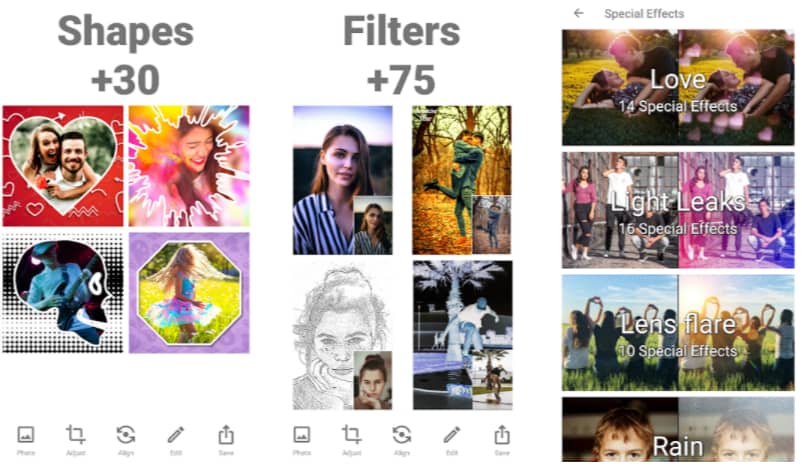
Task: Choose the inverted negative palm tree filter
Action: (462, 335)
